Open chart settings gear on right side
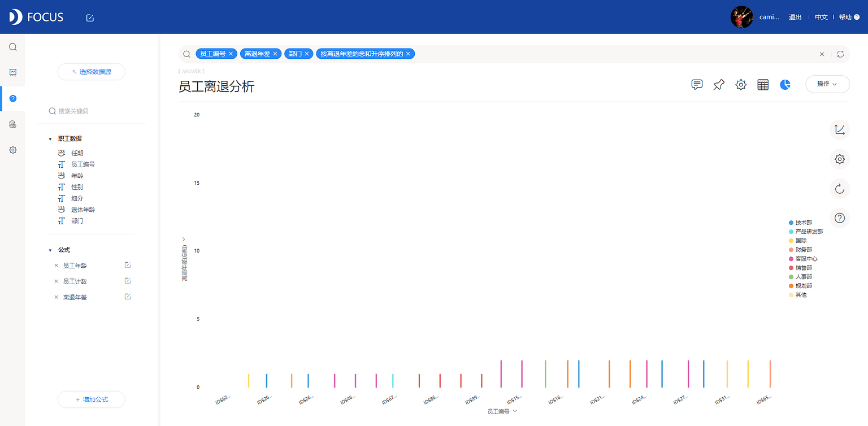This screenshot has width=868, height=426. point(840,159)
